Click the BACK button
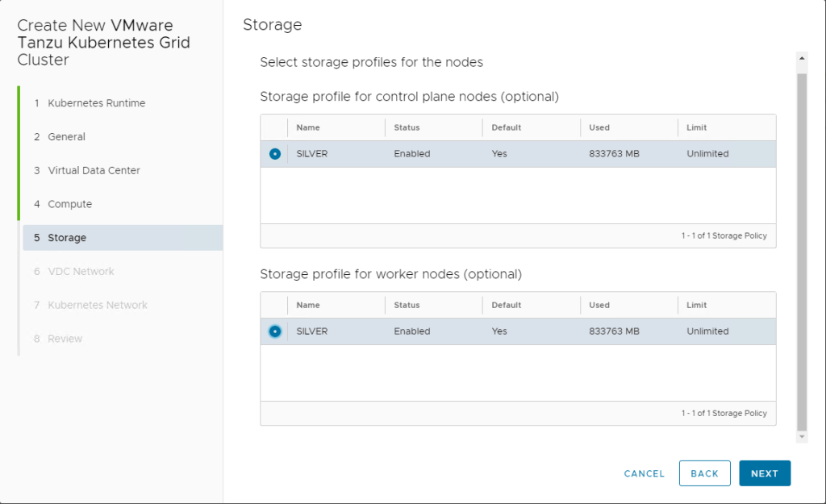The height and width of the screenshot is (504, 826). (704, 473)
